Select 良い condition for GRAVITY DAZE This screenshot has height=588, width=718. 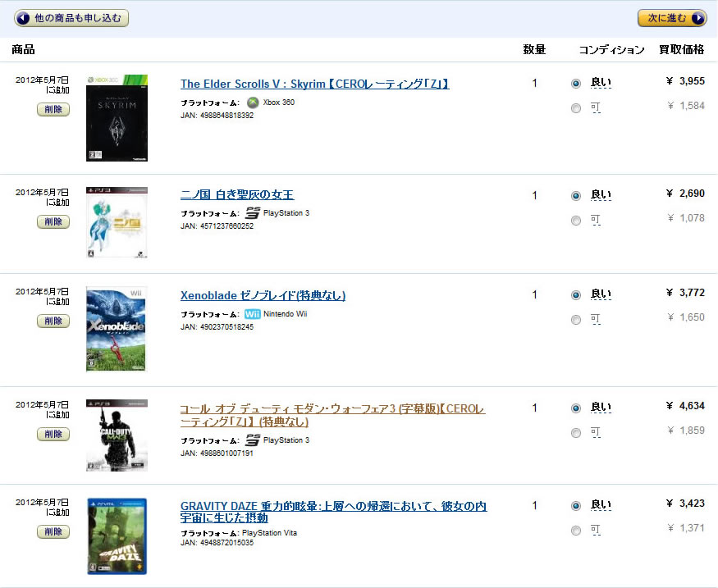tap(576, 506)
